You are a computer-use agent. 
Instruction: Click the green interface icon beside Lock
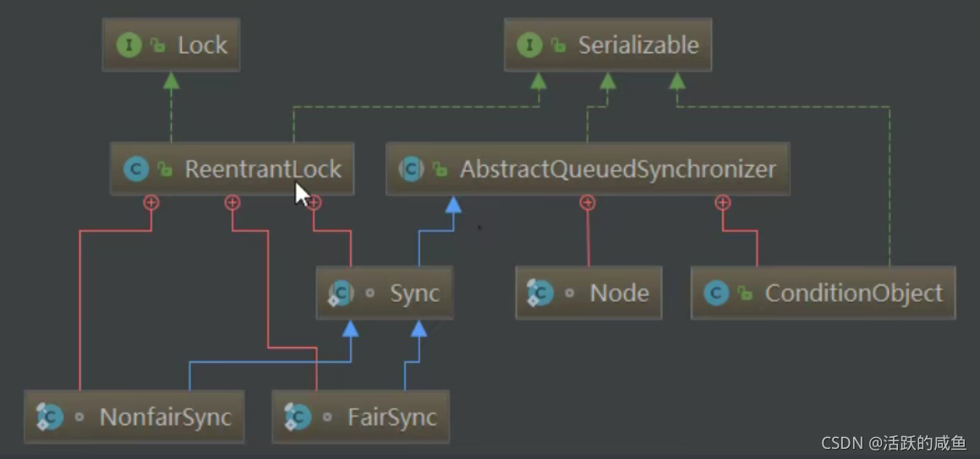pyautogui.click(x=129, y=45)
